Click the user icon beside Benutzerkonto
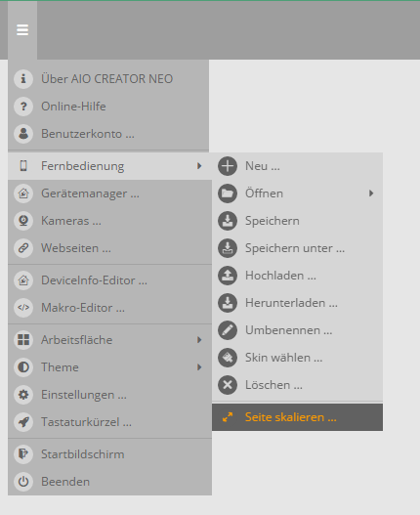 (23, 134)
